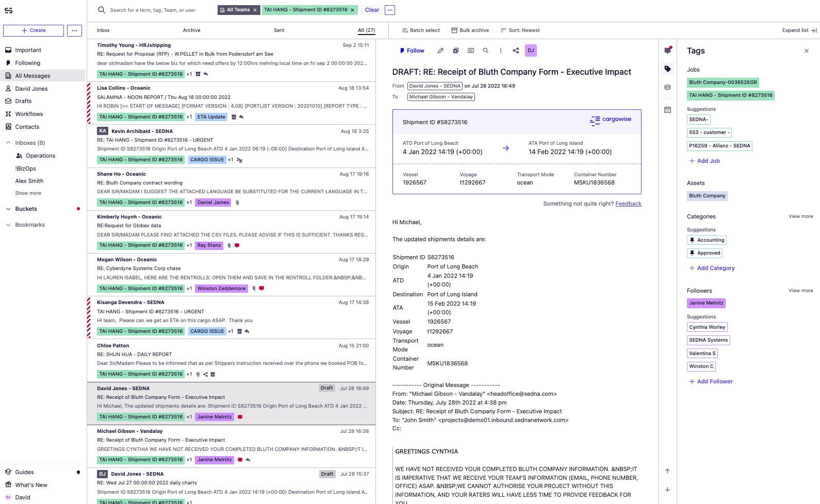Click the magnifier icon in message toolbar
The height and width of the screenshot is (504, 820).
click(x=486, y=51)
